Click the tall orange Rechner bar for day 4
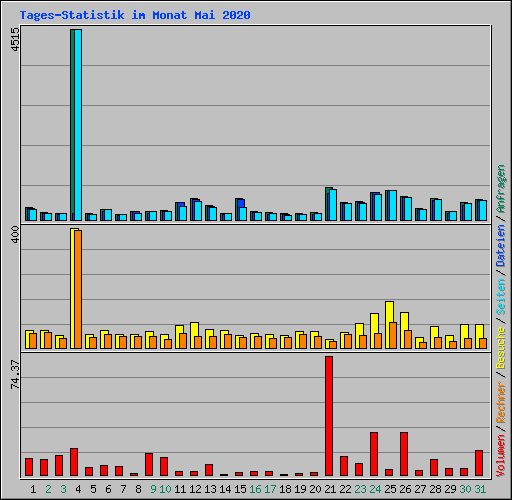512x500 pixels. point(78,290)
